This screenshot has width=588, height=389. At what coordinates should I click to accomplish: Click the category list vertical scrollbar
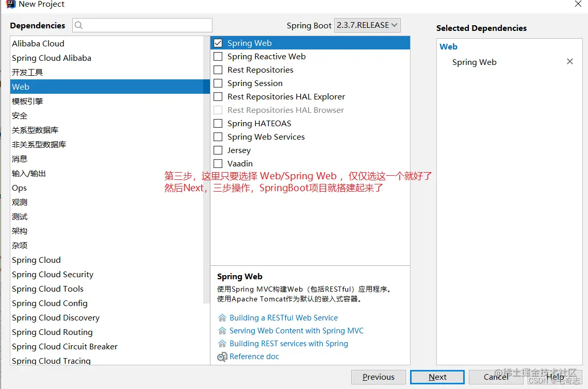(x=206, y=170)
